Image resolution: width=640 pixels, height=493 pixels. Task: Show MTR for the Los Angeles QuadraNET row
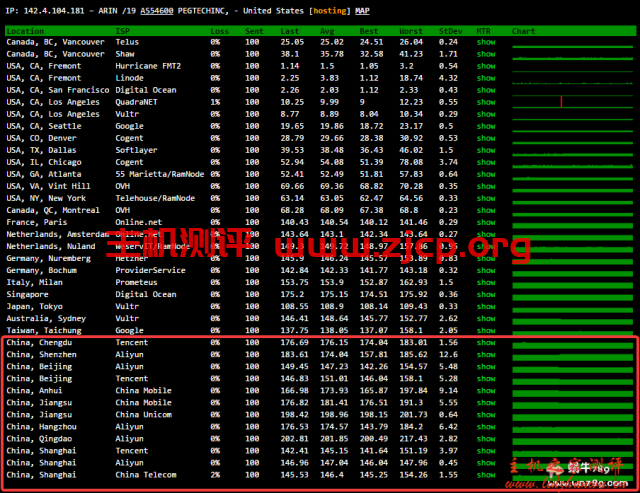(x=486, y=102)
